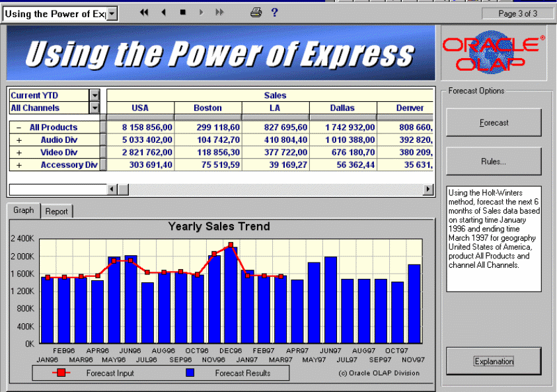Image resolution: width=557 pixels, height=392 pixels.
Task: Click the DEC96 bar in the chart
Action: point(231,295)
